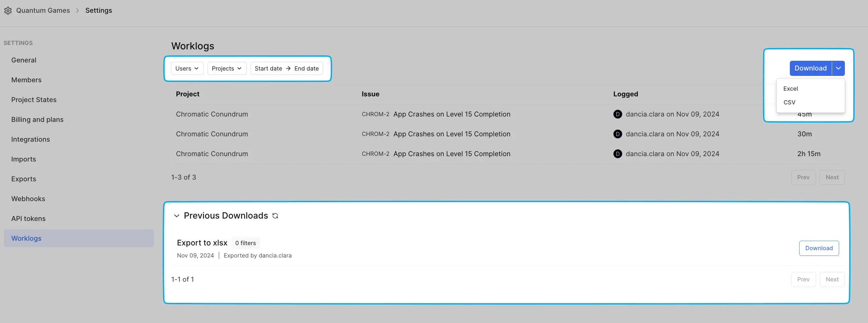
Task: Select CSV from the download menu
Action: (790, 102)
